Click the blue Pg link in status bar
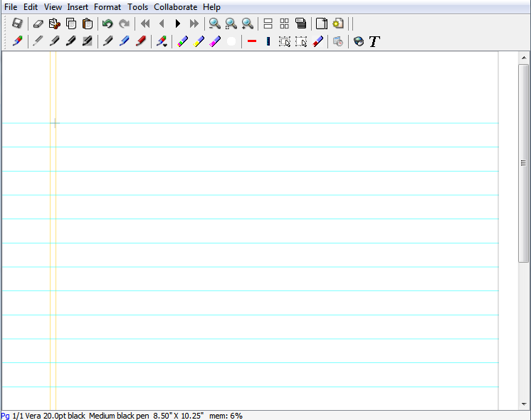 [x=5, y=416]
